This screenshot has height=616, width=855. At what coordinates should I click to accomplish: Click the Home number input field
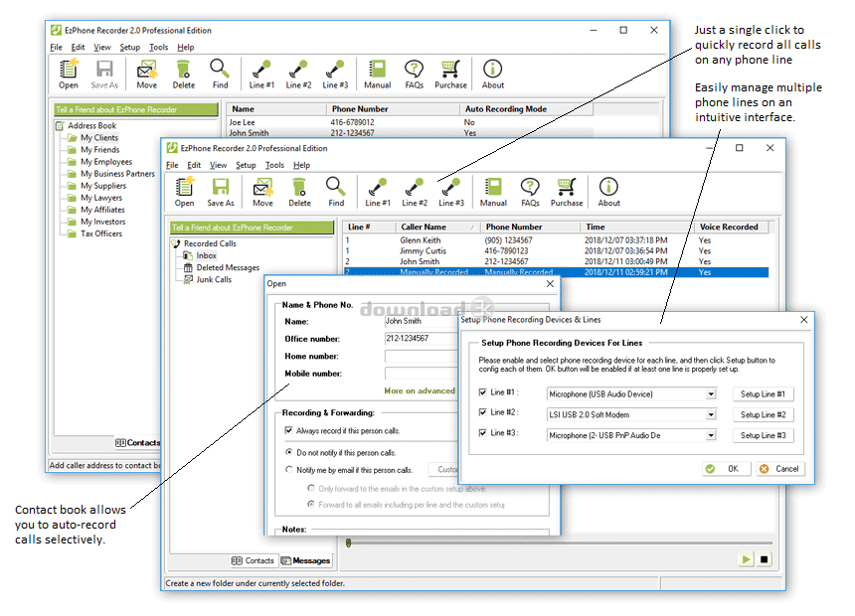(422, 356)
